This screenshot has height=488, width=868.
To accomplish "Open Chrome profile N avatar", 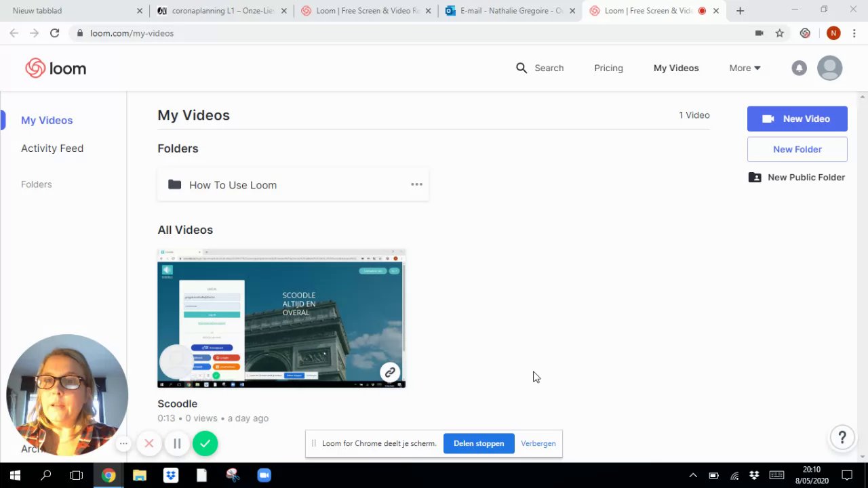I will pos(833,33).
